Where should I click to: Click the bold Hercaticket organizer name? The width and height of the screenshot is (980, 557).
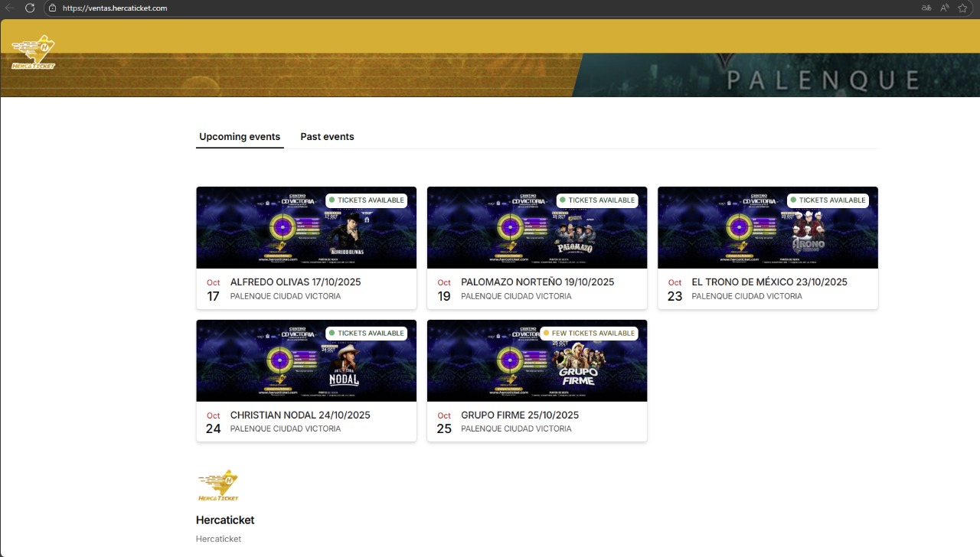coord(225,520)
